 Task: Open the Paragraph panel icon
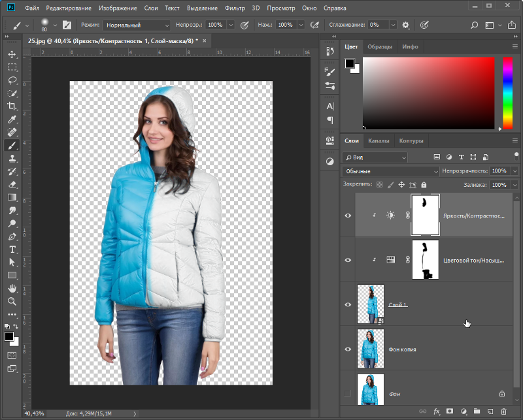(x=330, y=120)
